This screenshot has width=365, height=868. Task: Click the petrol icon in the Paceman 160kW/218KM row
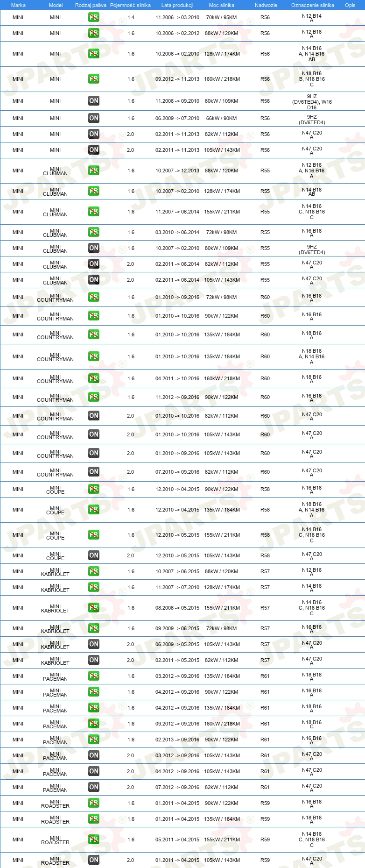[94, 724]
